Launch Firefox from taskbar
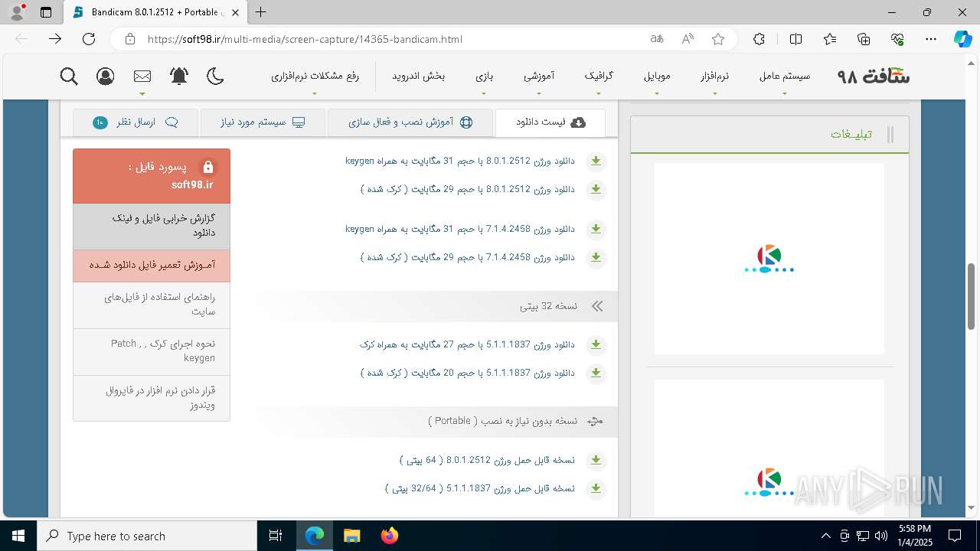The image size is (980, 551). coord(389,536)
